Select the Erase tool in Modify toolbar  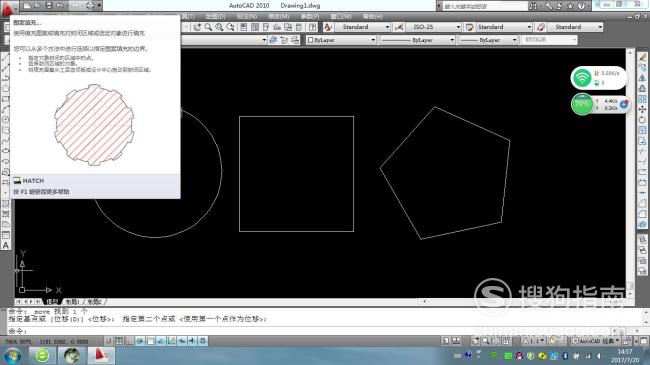coord(642,56)
